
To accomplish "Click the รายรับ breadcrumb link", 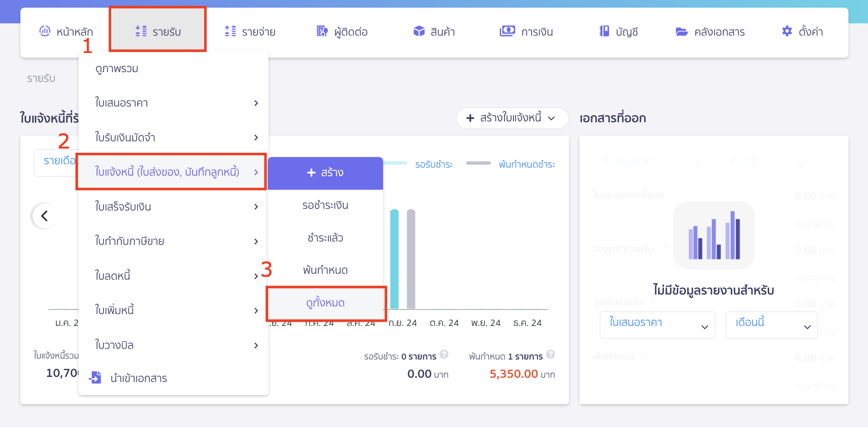I will tap(41, 79).
